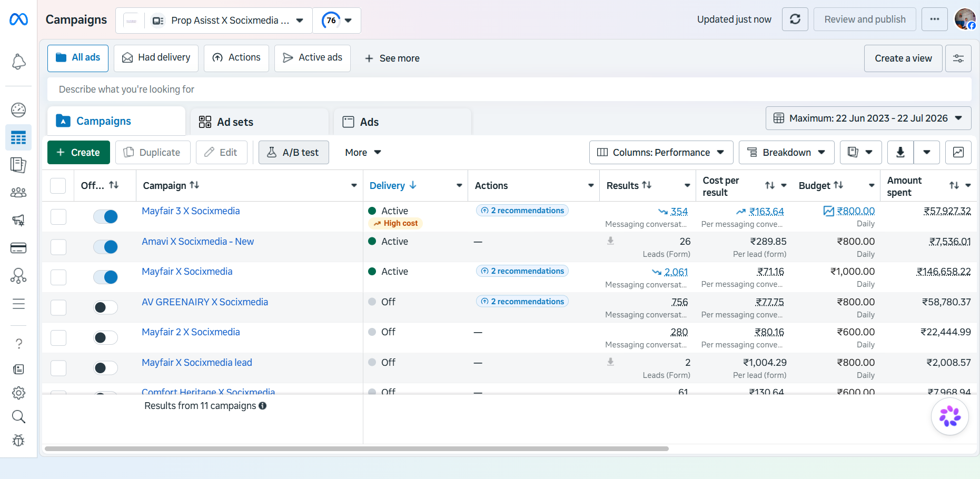Screen dimensions: 980x479
Task: Select the Actions view filter
Action: 236,58
